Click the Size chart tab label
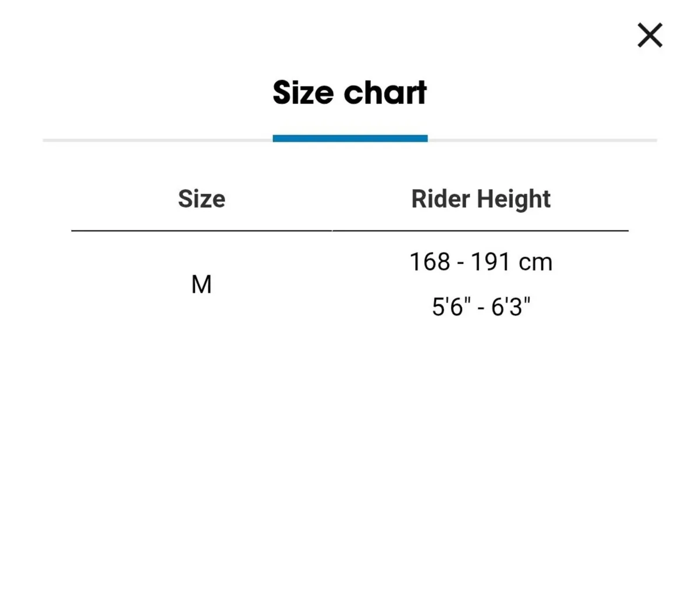Screen dimensions: 700x592 coord(350,92)
